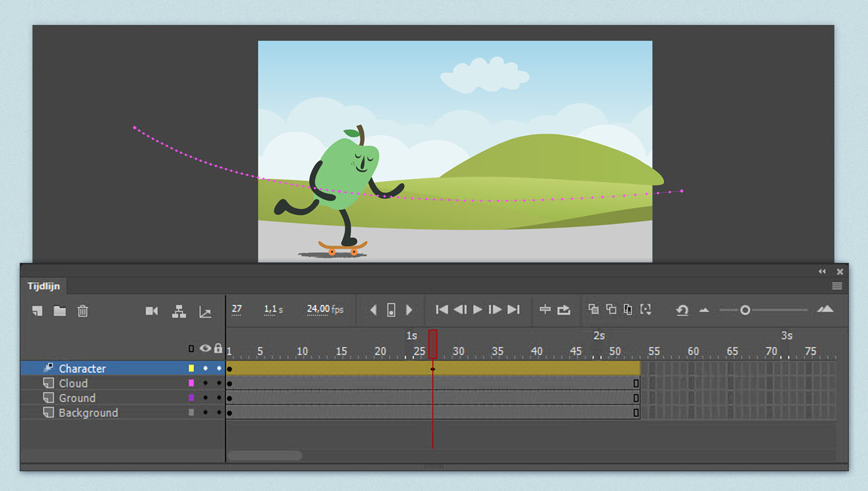Image resolution: width=868 pixels, height=491 pixels.
Task: Turn on edit multiple frames
Action: click(x=628, y=309)
